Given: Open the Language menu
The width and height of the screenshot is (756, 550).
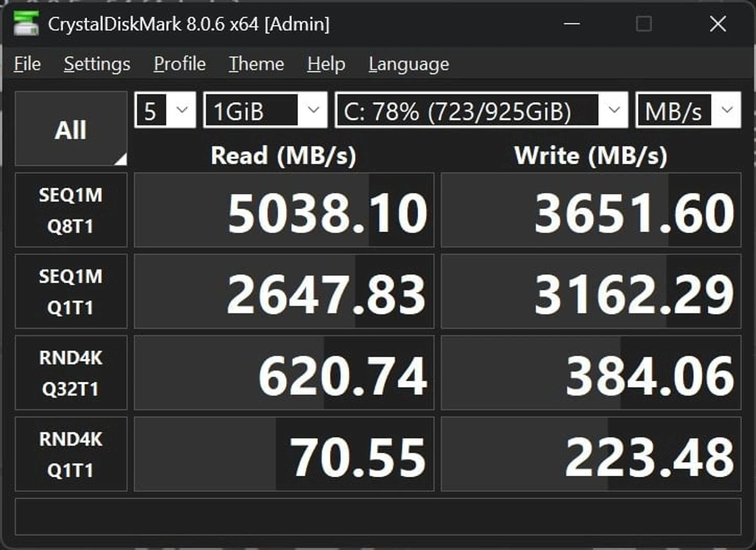Looking at the screenshot, I should pos(409,64).
